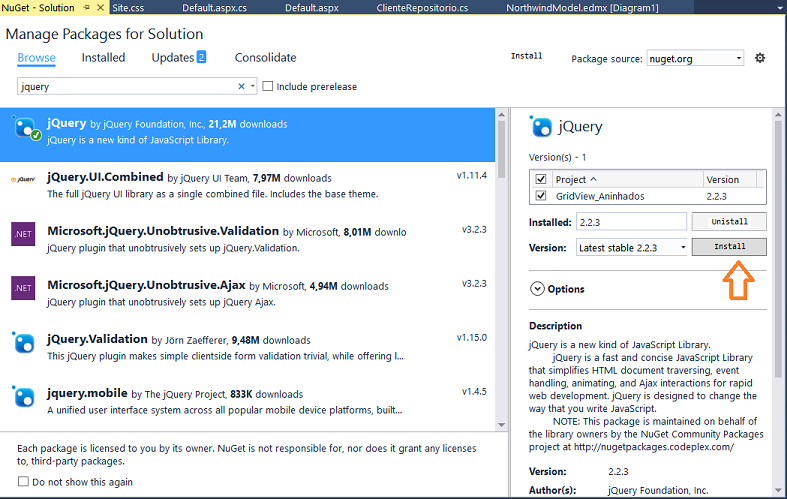The width and height of the screenshot is (787, 499).
Task: Open NuGet settings gear icon
Action: tap(760, 58)
